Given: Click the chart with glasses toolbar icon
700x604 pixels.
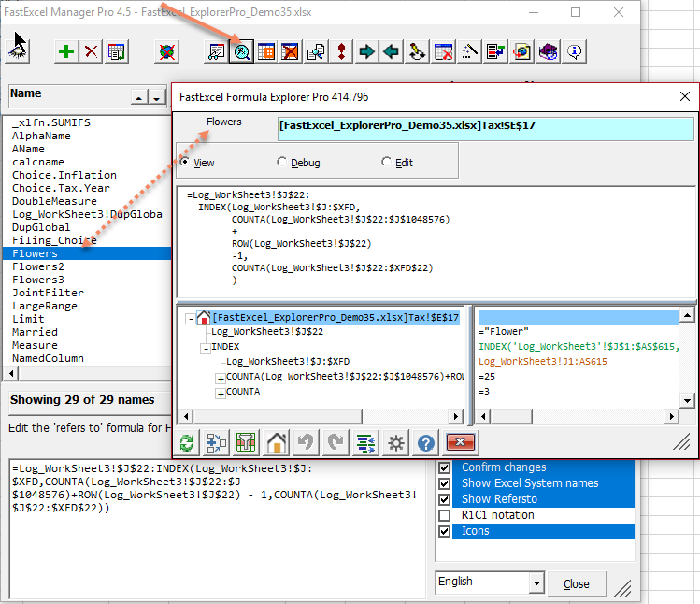Looking at the screenshot, I should click(217, 51).
